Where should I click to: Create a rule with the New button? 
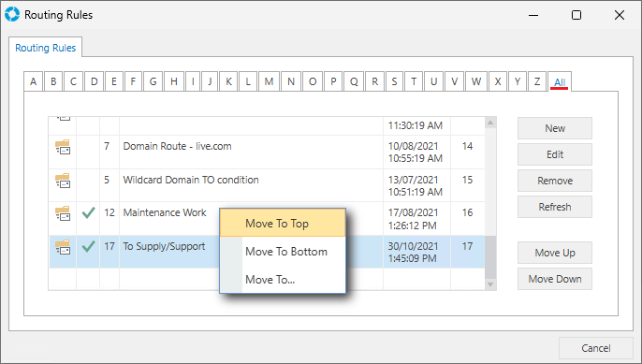tap(555, 128)
